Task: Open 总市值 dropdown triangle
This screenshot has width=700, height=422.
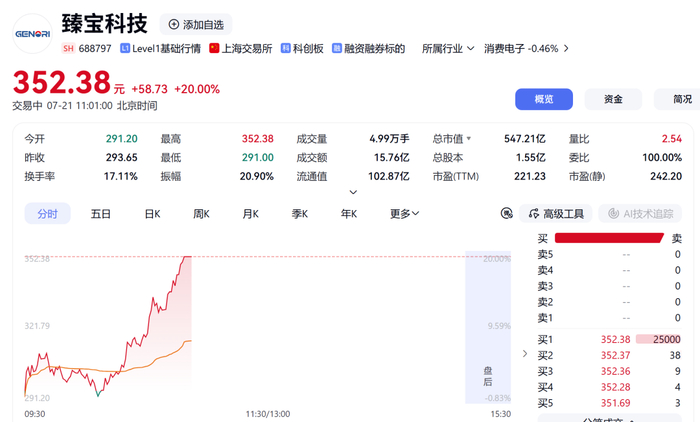Action: point(469,139)
